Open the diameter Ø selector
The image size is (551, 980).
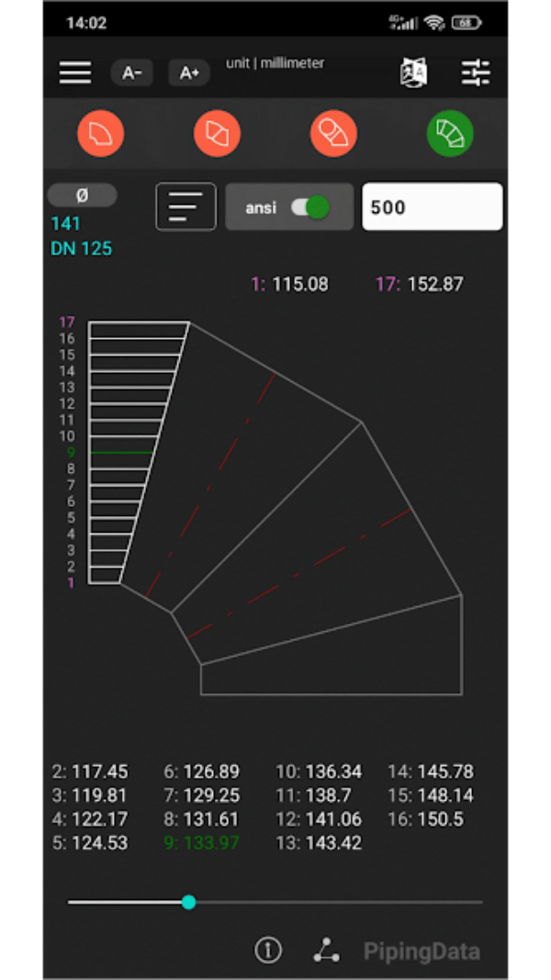click(x=82, y=195)
